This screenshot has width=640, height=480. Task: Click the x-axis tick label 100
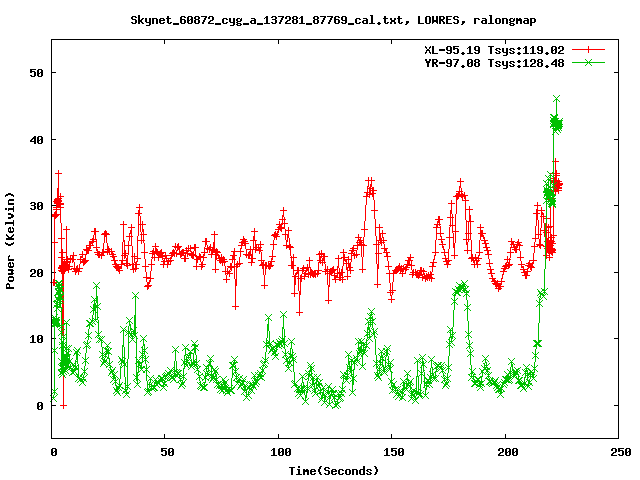[280, 452]
